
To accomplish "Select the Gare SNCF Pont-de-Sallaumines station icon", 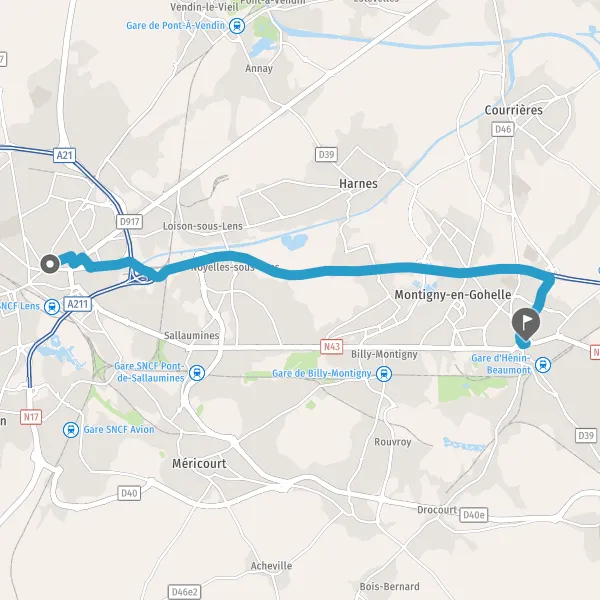I will [197, 373].
